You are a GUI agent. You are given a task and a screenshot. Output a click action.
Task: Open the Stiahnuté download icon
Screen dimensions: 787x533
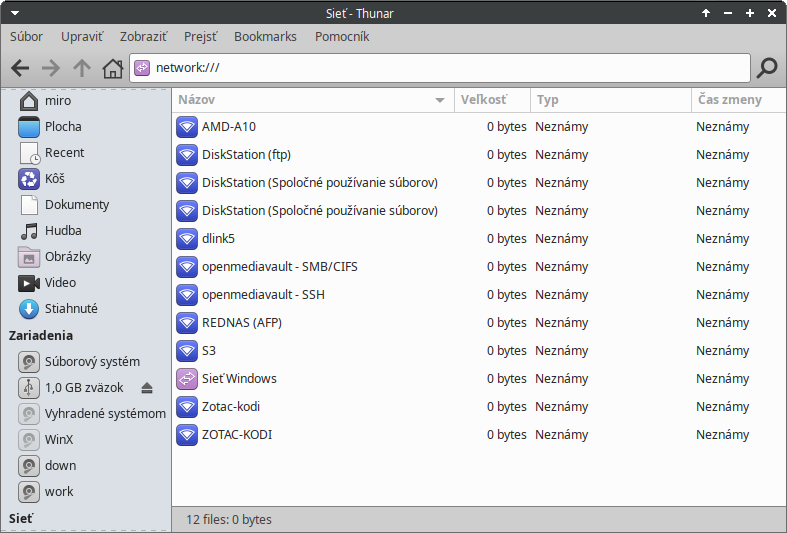point(29,309)
